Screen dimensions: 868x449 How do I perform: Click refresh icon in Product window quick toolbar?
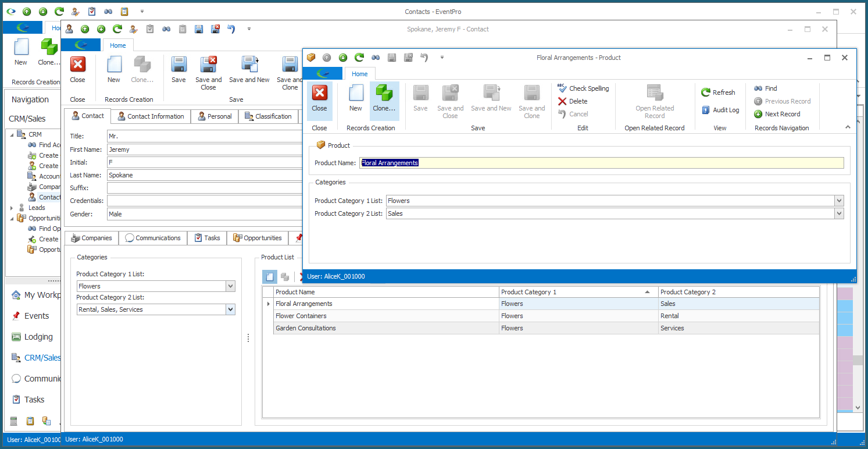tap(359, 58)
